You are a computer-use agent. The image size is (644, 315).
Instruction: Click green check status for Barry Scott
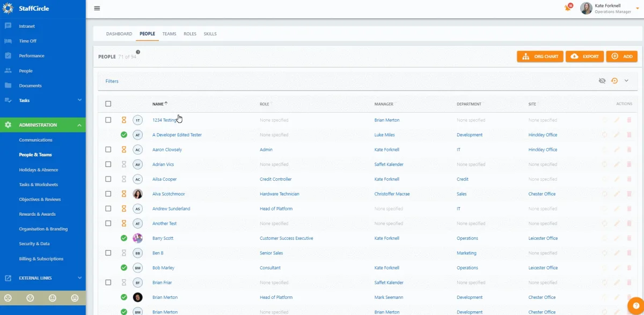coord(124,238)
